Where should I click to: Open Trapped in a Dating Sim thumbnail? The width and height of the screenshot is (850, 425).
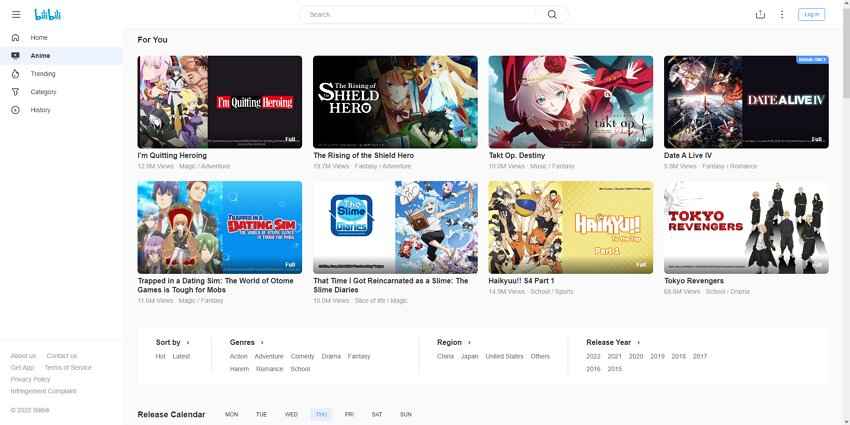pyautogui.click(x=220, y=227)
